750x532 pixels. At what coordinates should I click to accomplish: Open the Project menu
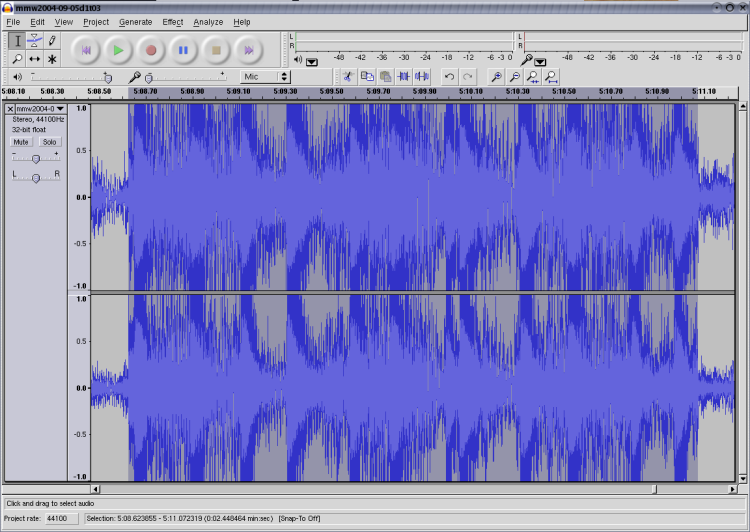96,22
